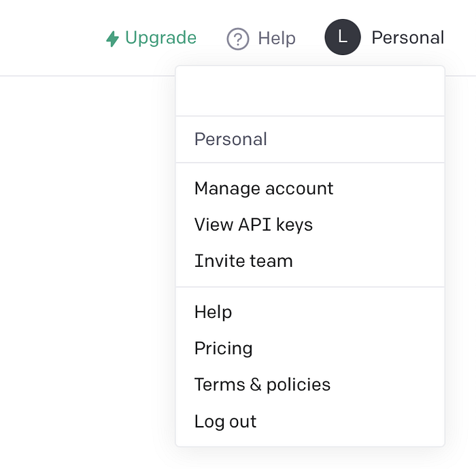The width and height of the screenshot is (476, 469).
Task: Click the blank account info area atop the dropdown
Action: point(310,91)
